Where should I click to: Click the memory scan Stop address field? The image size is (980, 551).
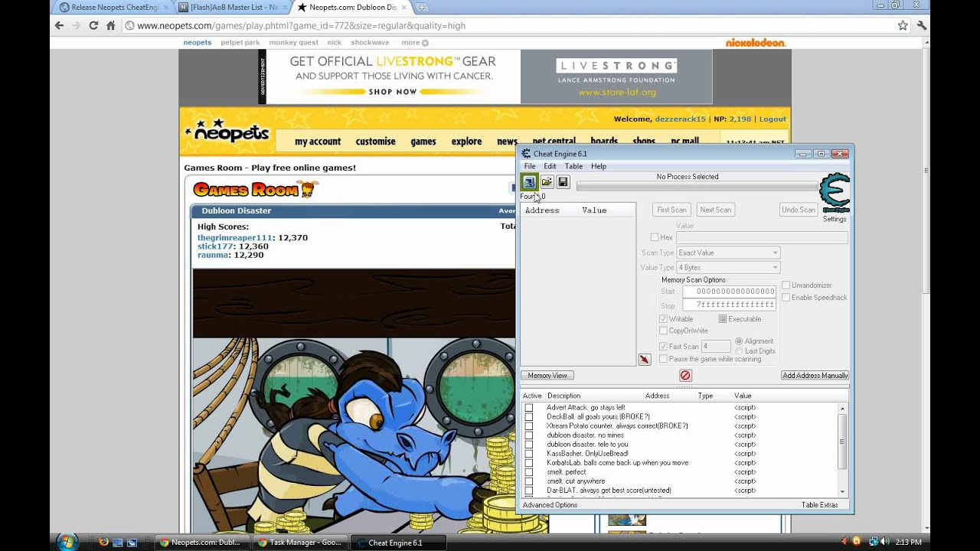click(729, 305)
